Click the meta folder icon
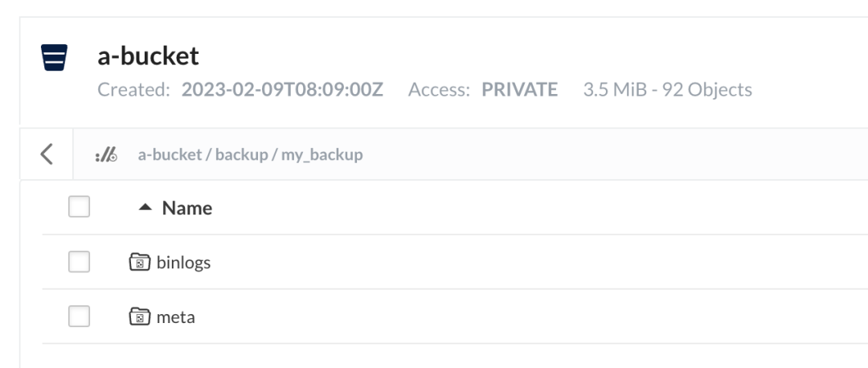868x368 pixels. point(140,317)
